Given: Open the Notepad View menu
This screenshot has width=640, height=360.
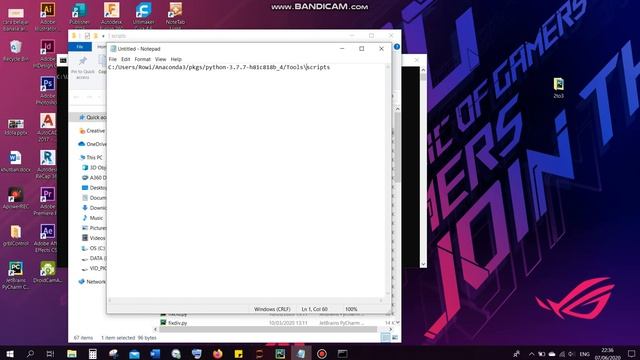Looking at the screenshot, I should click(160, 59).
